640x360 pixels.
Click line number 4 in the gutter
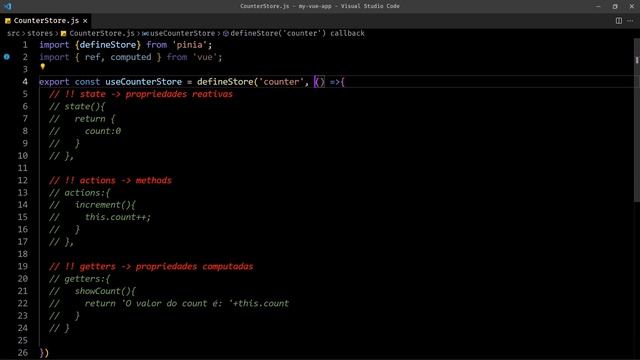coord(25,82)
